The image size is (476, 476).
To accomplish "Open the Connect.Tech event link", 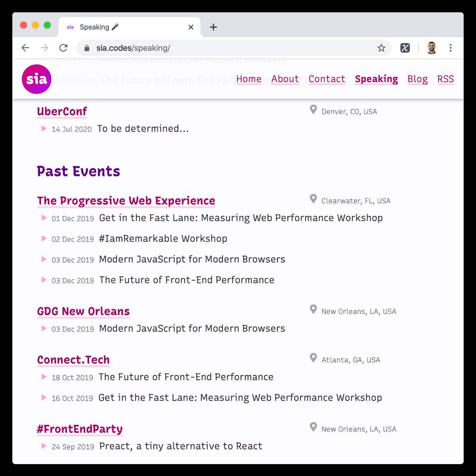I will tap(73, 360).
